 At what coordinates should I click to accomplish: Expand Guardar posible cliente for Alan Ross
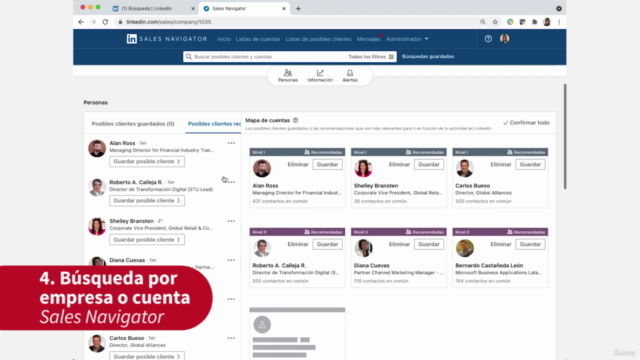(x=147, y=162)
